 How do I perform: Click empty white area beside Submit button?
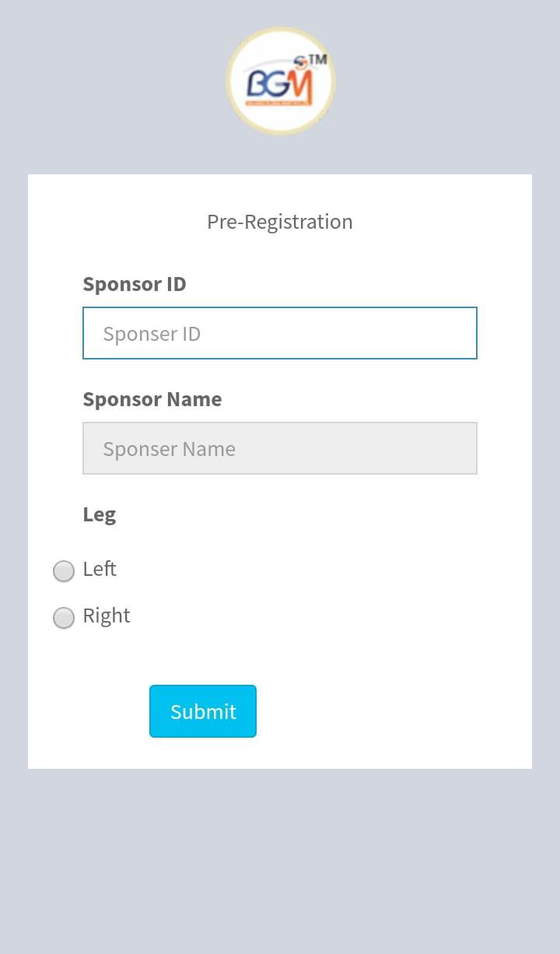(x=389, y=711)
